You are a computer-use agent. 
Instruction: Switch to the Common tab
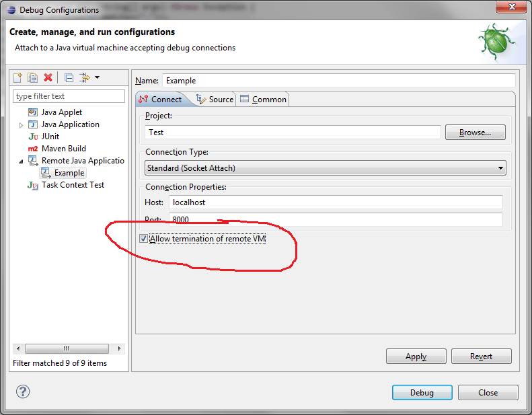coord(263,99)
